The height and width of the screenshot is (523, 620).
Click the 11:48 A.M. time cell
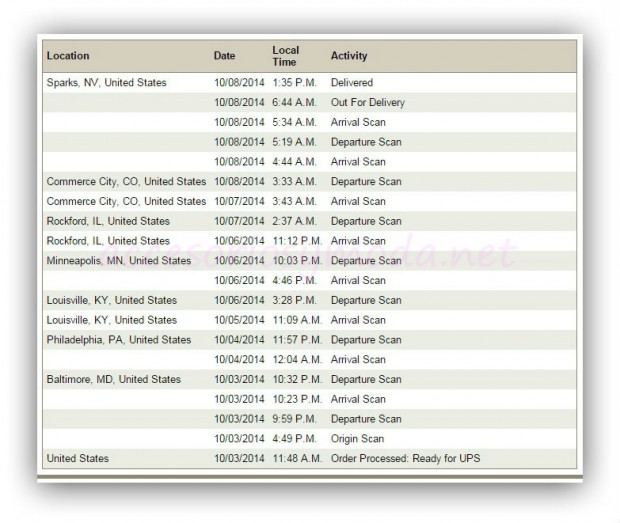pos(296,459)
